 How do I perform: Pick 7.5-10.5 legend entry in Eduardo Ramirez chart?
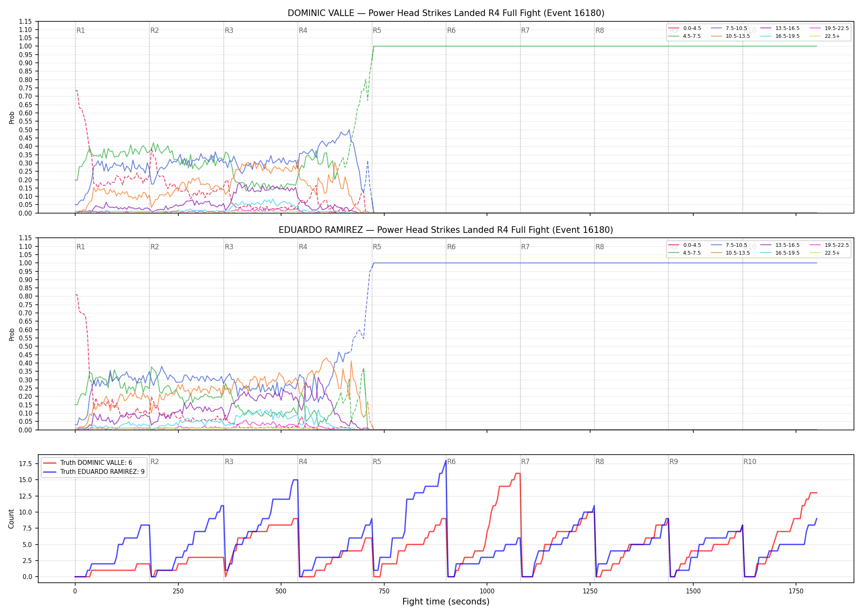tap(729, 245)
